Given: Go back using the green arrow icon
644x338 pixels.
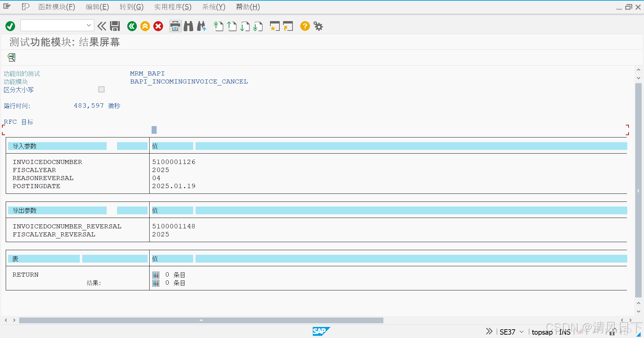Looking at the screenshot, I should [x=131, y=26].
